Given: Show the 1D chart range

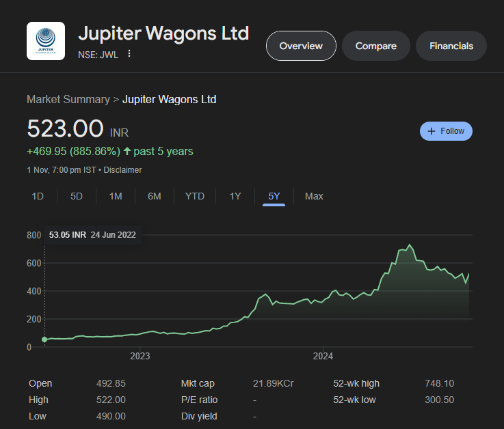Looking at the screenshot, I should coord(38,196).
